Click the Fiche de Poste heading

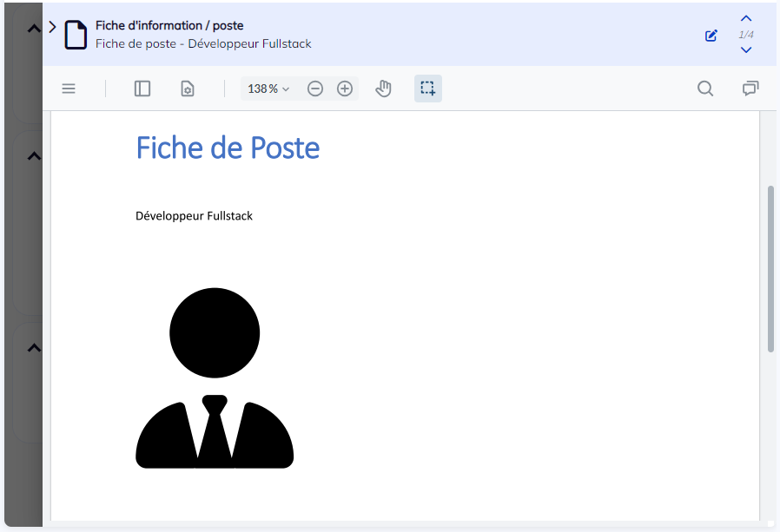(x=228, y=148)
